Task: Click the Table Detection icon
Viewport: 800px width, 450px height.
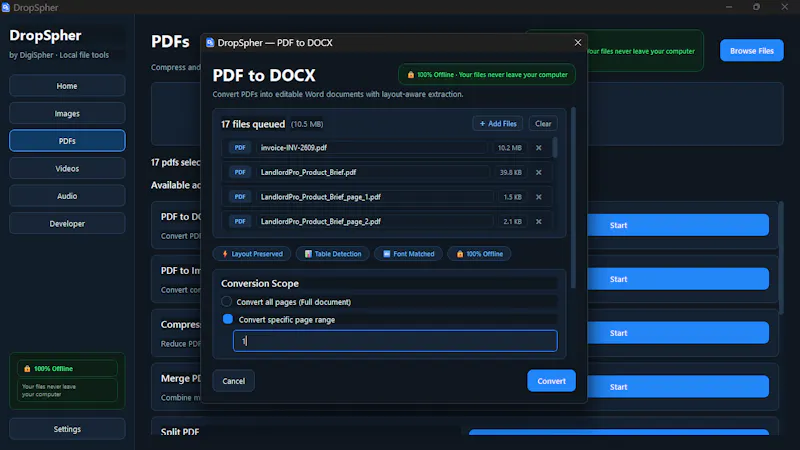Action: click(x=308, y=254)
